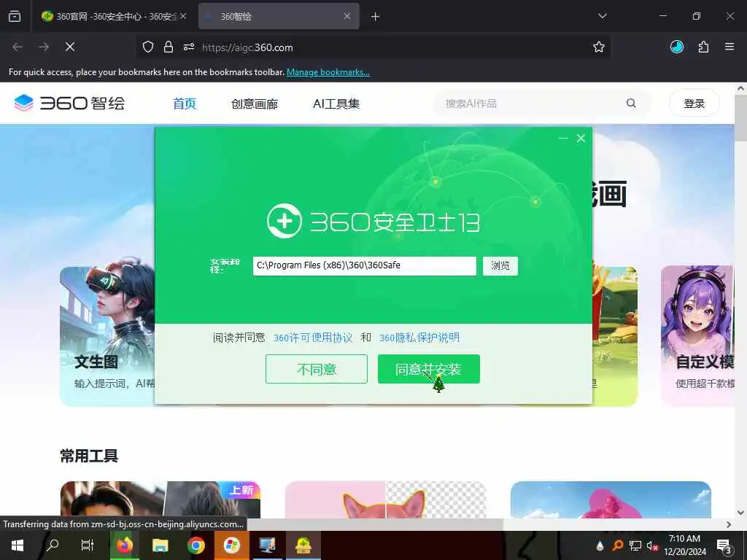This screenshot has width=747, height=560.
Task: Open 创意画廊 navigation item
Action: pyautogui.click(x=255, y=104)
